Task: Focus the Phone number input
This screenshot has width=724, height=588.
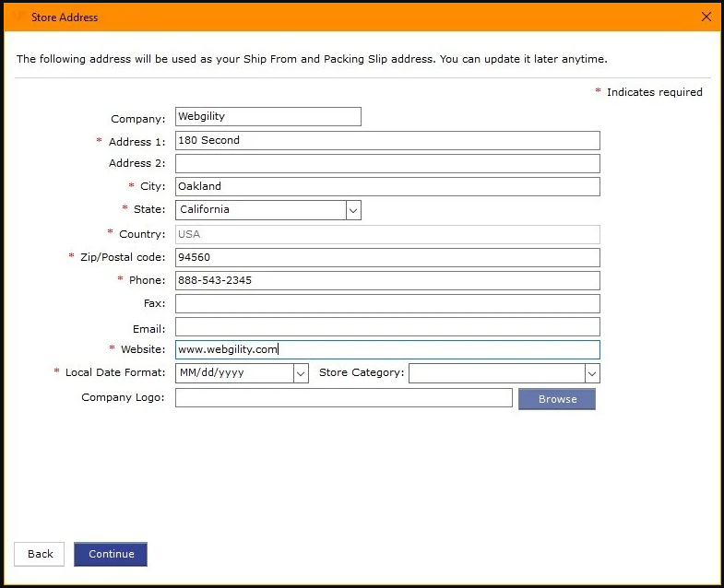Action: tap(387, 281)
